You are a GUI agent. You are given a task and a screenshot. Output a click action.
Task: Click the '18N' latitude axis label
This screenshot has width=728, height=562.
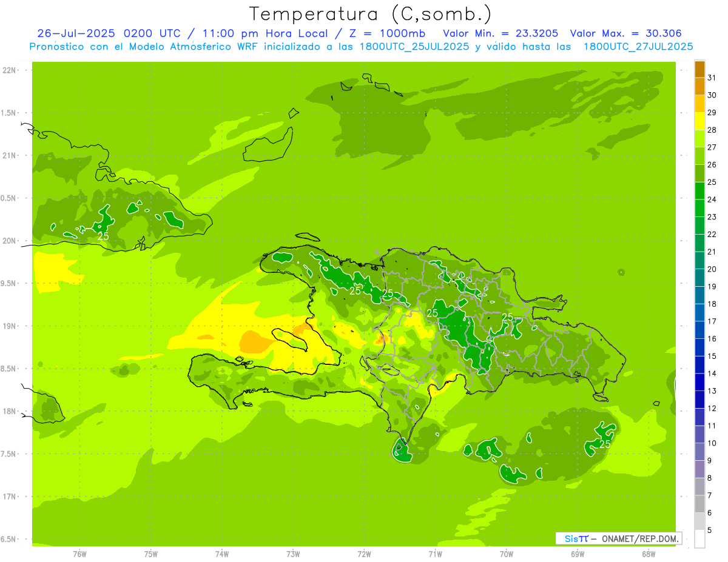(x=9, y=412)
